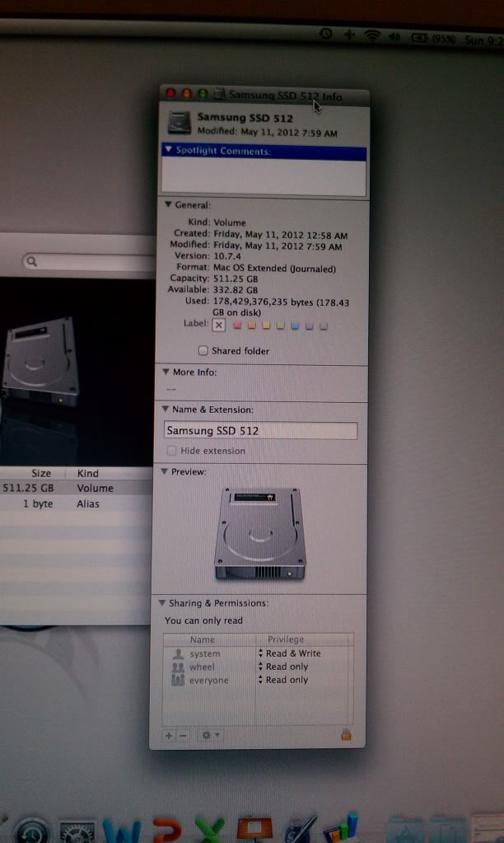
Task: Click the Available value 332.82 GB
Action: click(x=236, y=290)
